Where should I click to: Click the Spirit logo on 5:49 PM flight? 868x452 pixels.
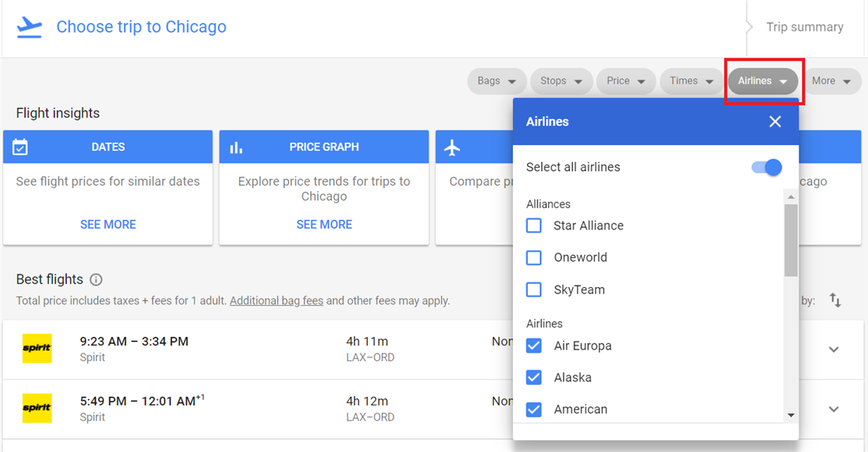click(37, 409)
